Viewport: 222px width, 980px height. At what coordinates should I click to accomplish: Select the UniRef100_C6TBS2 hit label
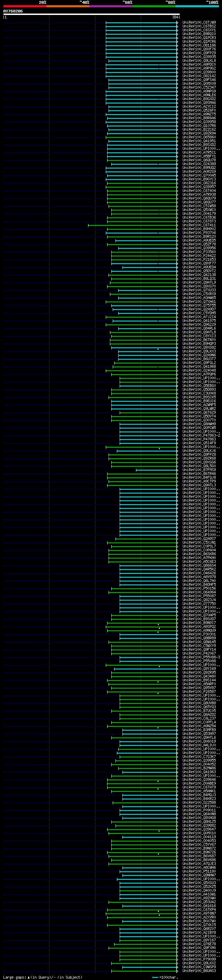[199, 26]
